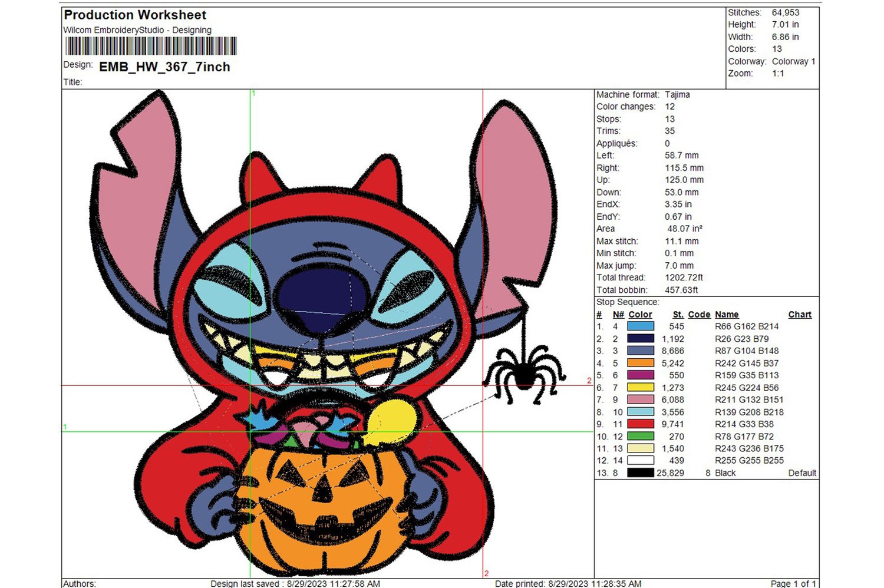Click the Right value "115.5 mm"
Viewport: 884px width, 588px height.
tap(684, 168)
